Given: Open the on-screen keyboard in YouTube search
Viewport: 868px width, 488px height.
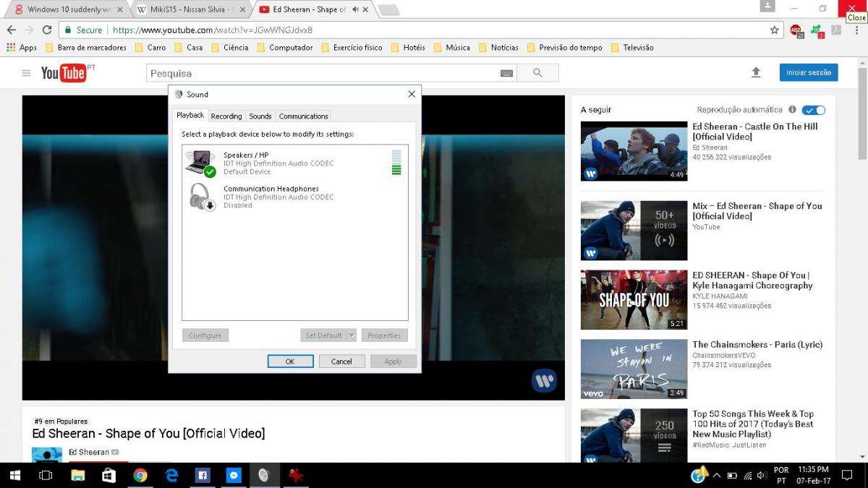Looking at the screenshot, I should [506, 73].
